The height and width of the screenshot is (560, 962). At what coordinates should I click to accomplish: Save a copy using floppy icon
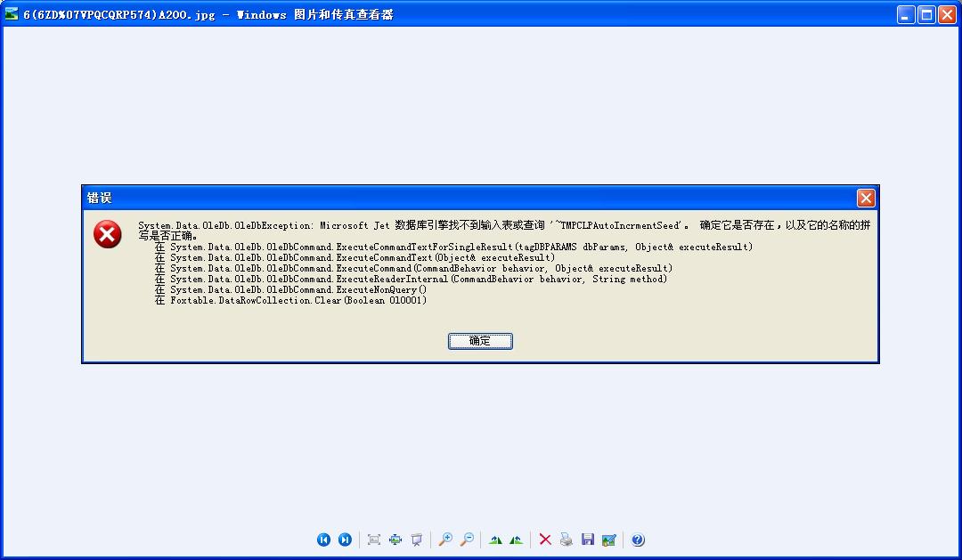point(588,540)
